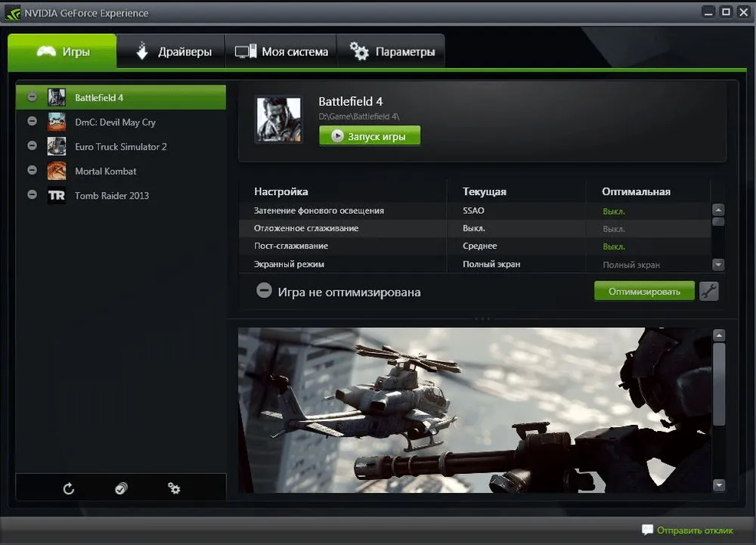The image size is (756, 545).
Task: Click the Затенение фонового освещения setting row
Action: (x=475, y=211)
